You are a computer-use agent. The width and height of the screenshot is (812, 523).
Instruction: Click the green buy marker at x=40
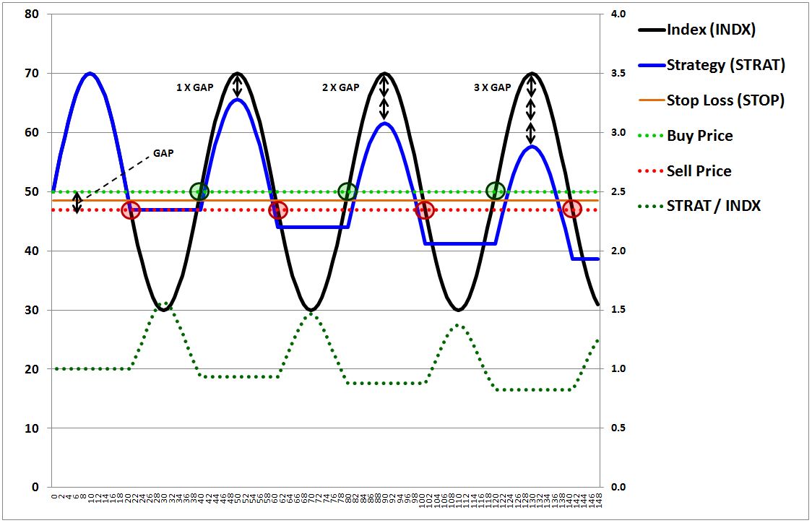coord(199,191)
